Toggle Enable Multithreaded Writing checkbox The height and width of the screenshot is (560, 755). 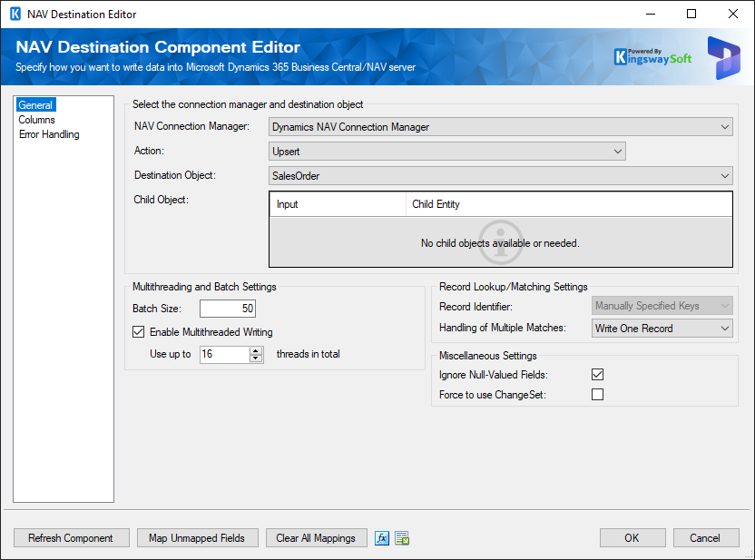(138, 332)
